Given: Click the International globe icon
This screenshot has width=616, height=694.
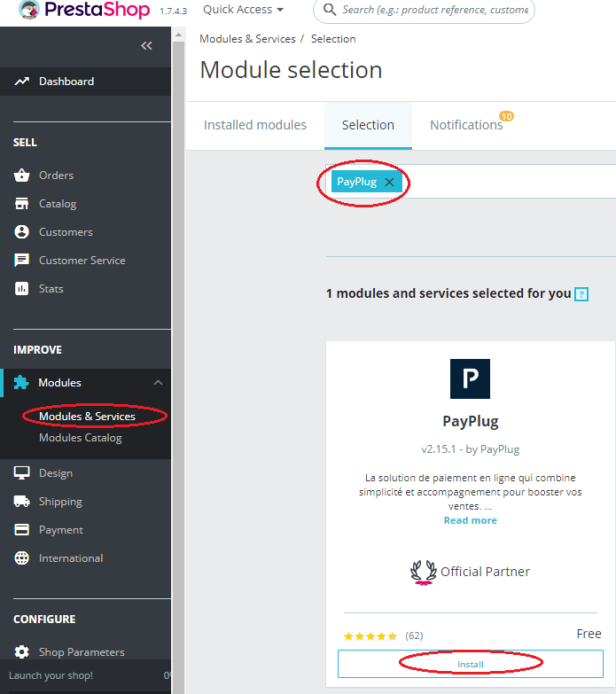Looking at the screenshot, I should point(21,558).
